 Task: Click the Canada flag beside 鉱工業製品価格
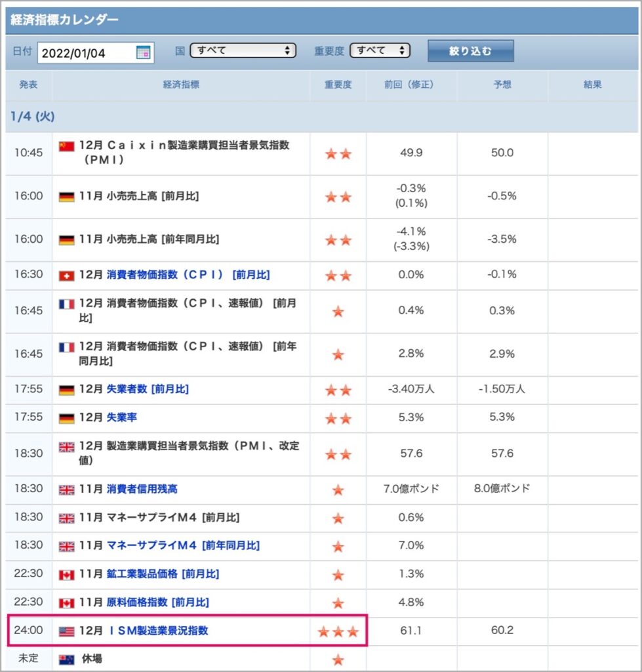click(x=66, y=575)
